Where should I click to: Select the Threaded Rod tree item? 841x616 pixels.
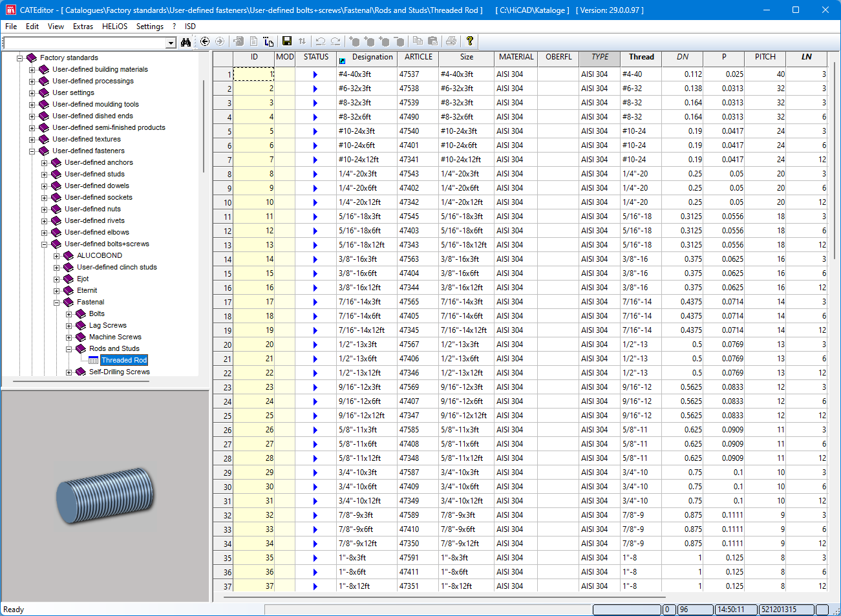pyautogui.click(x=124, y=360)
